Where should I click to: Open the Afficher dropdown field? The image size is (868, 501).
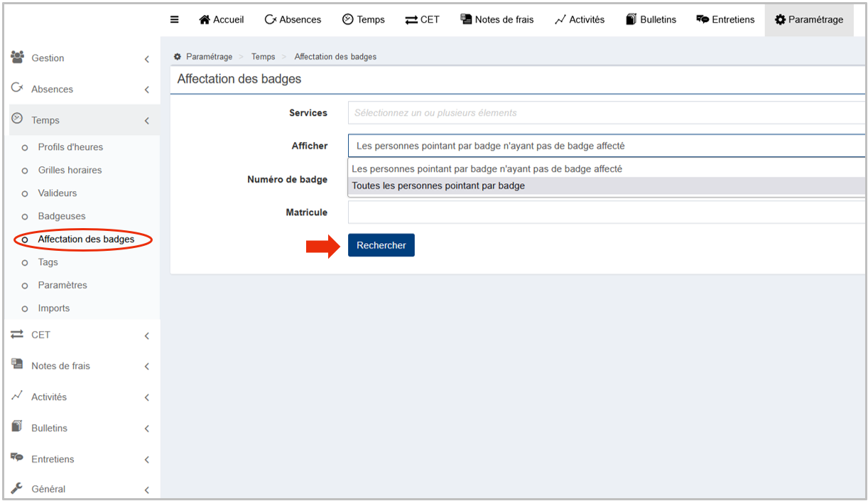tap(606, 146)
